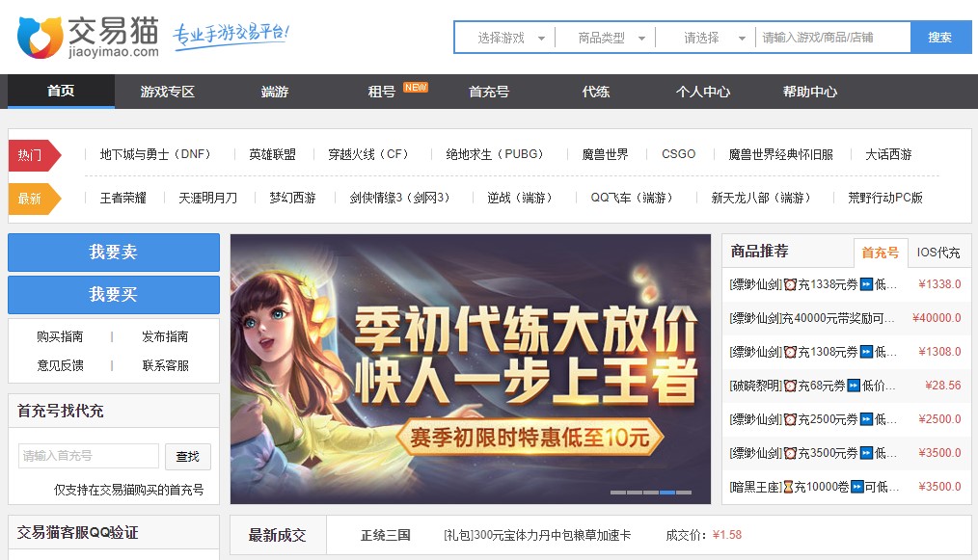
Task: Click the search keyword input field
Action: [x=833, y=38]
